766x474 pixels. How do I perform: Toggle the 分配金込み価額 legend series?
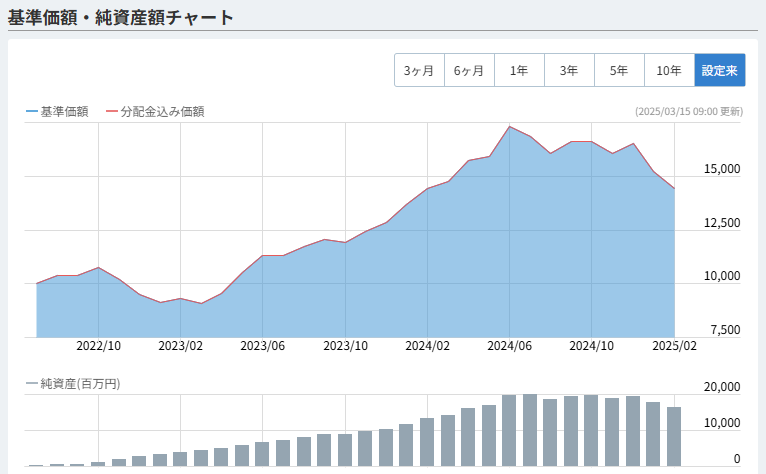click(155, 111)
